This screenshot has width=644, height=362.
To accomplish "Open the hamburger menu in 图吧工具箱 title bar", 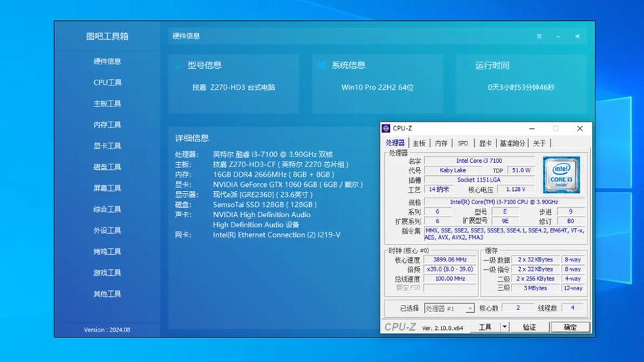I will point(539,36).
